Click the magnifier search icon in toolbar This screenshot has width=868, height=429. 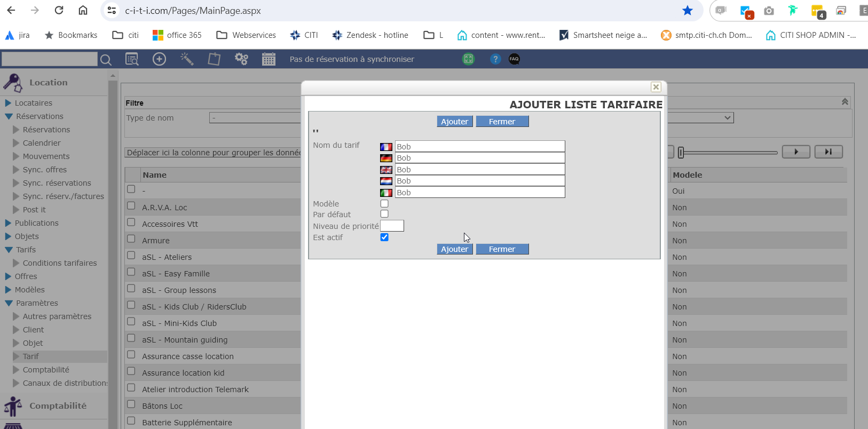[x=106, y=59]
